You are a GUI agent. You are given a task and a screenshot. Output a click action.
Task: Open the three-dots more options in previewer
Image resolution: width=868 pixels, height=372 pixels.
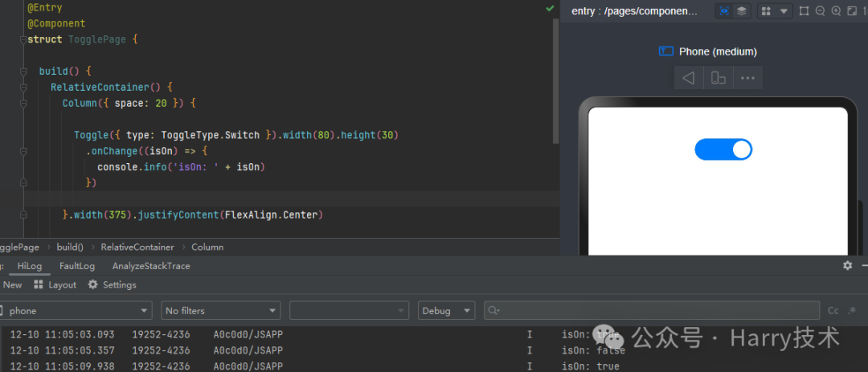coord(748,78)
